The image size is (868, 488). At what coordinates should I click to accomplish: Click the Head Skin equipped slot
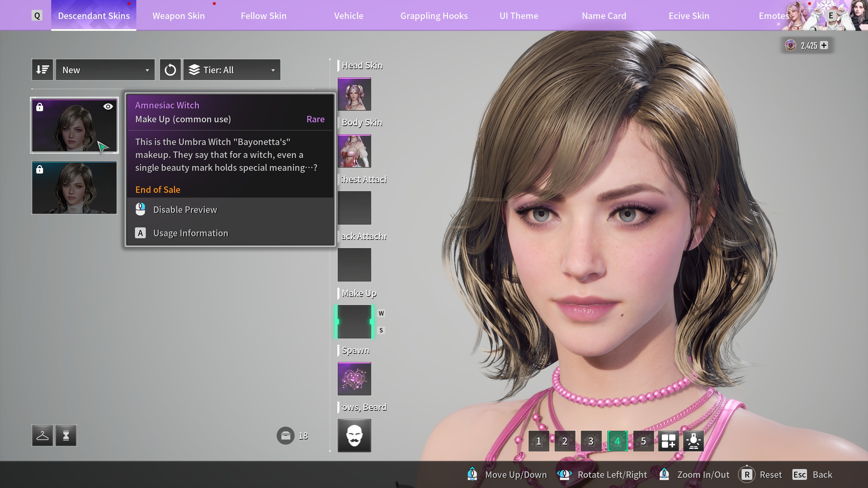tap(354, 94)
